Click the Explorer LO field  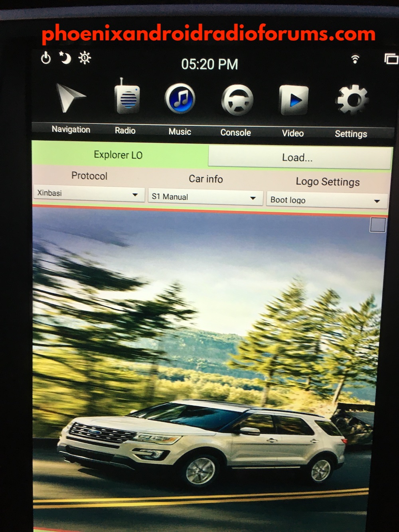tap(119, 155)
